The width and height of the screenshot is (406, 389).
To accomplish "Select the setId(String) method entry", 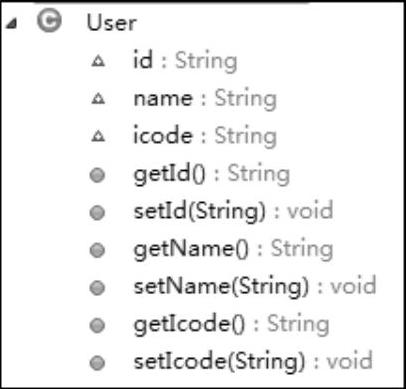I will [233, 212].
